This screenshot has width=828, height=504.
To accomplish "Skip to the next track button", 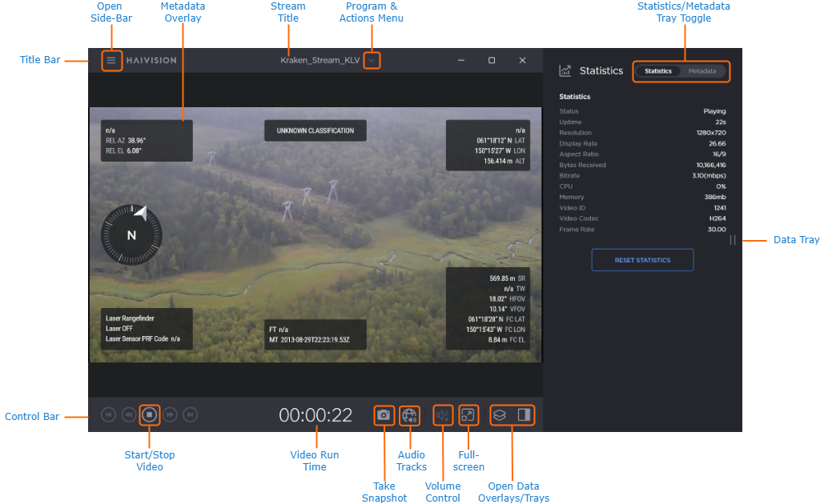I will click(191, 415).
